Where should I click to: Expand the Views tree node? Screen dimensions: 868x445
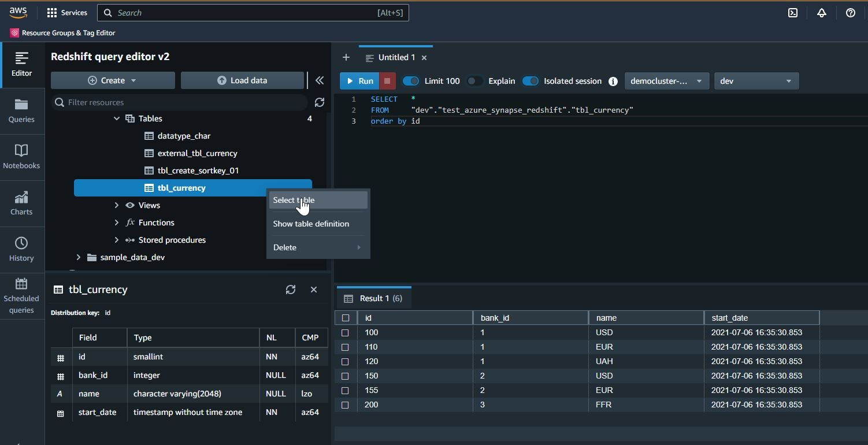[117, 205]
